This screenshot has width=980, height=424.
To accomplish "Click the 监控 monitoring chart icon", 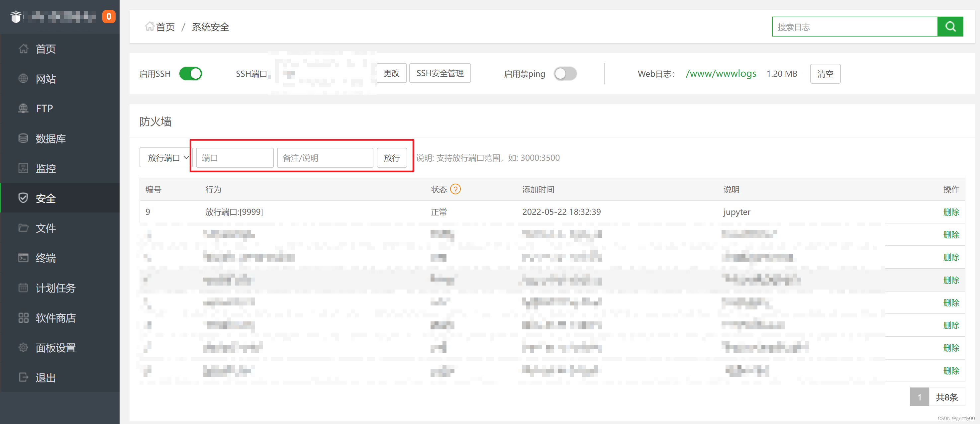I will point(23,168).
